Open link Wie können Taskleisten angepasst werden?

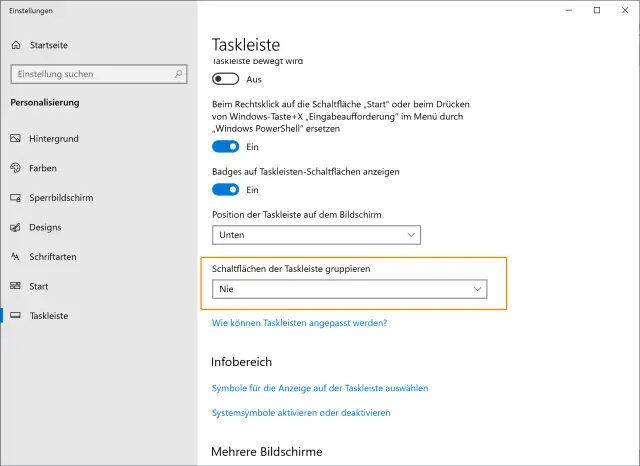[x=299, y=323]
